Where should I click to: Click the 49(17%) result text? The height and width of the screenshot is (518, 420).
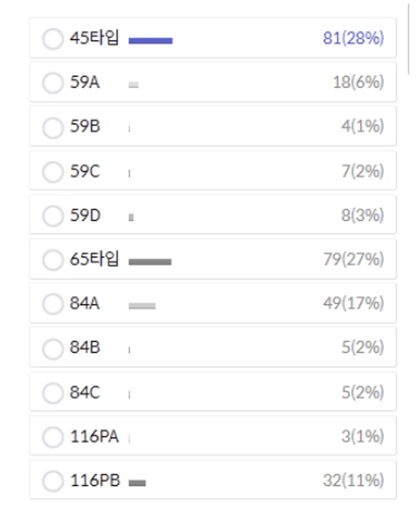tap(353, 303)
